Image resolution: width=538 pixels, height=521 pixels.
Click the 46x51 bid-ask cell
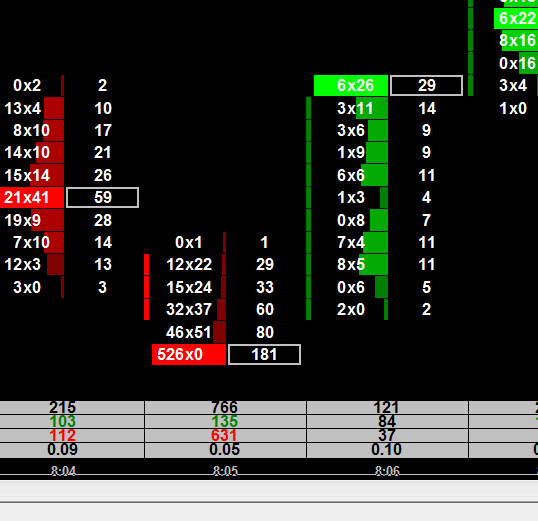pos(189,332)
